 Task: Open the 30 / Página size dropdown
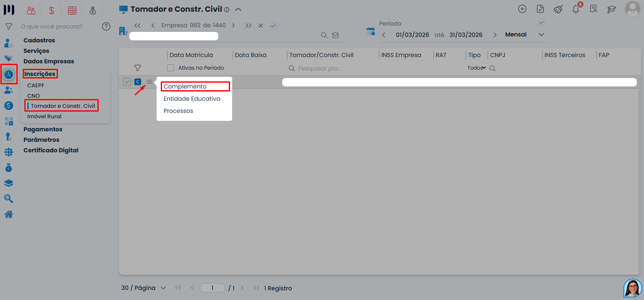[144, 288]
